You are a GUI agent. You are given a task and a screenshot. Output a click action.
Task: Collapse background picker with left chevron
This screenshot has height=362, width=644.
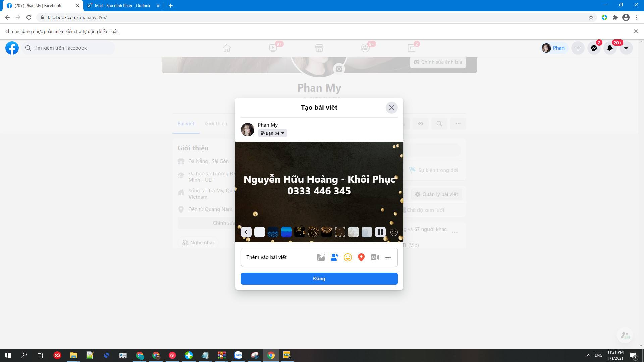tap(246, 232)
